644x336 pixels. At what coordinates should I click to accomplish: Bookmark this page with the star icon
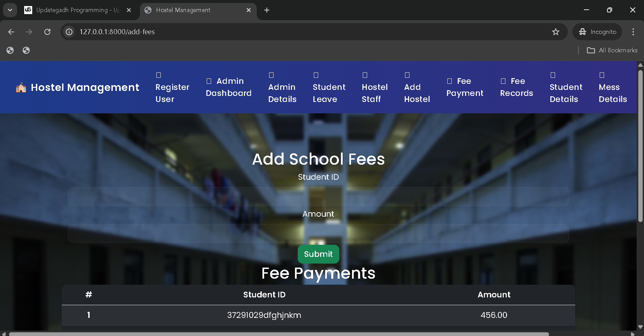pyautogui.click(x=555, y=32)
